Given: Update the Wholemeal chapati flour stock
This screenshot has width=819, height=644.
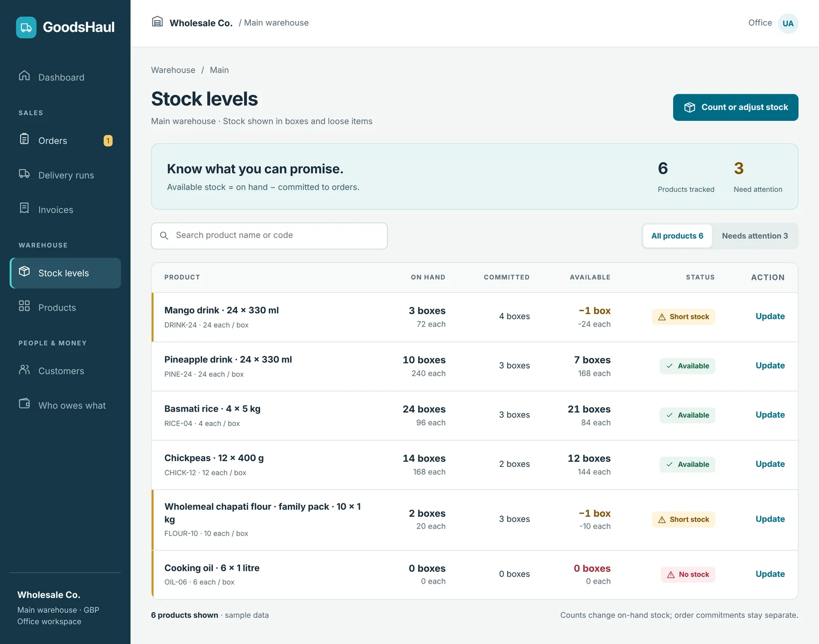Looking at the screenshot, I should click(x=770, y=519).
